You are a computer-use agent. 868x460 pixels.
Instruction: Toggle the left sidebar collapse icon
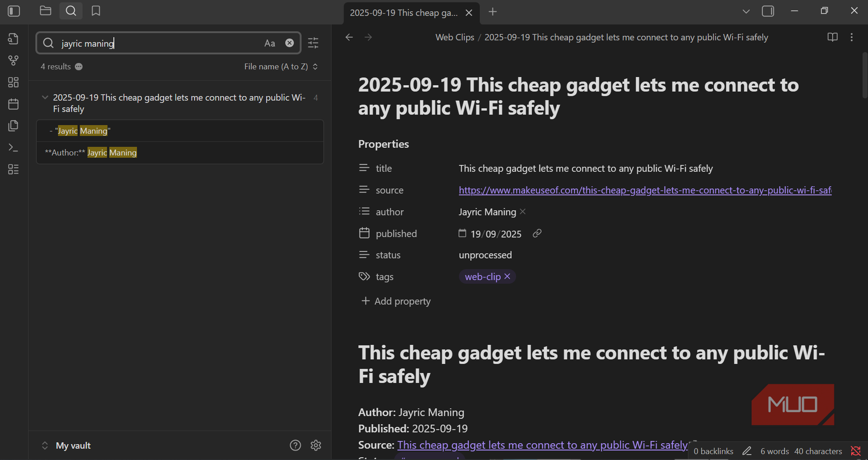click(14, 11)
